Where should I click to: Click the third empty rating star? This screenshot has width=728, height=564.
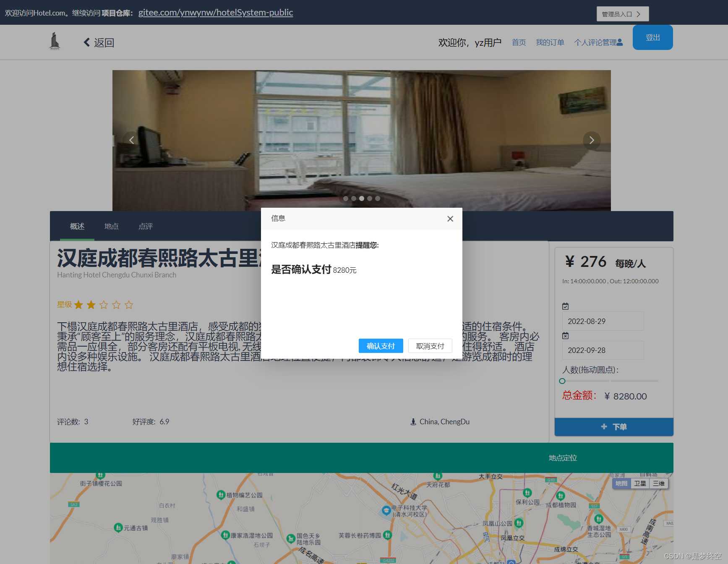(x=104, y=305)
